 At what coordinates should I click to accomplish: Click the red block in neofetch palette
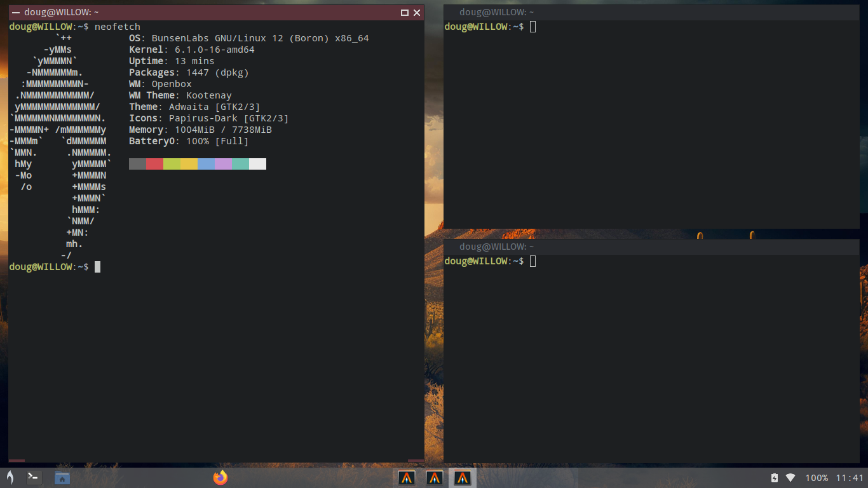click(154, 164)
